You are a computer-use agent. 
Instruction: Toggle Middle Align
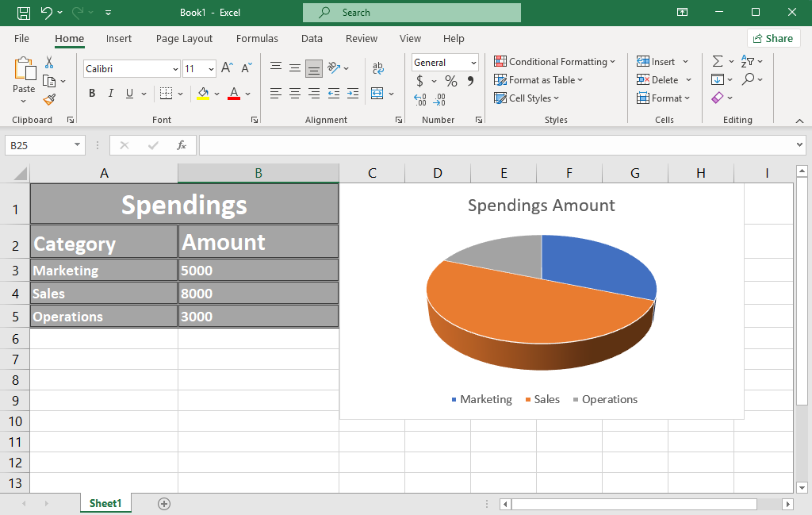[295, 67]
